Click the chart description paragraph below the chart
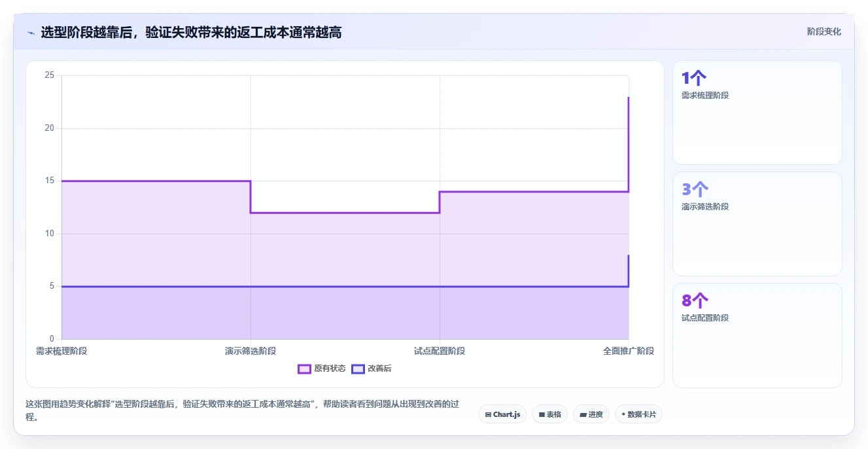Viewport: 868px width, 449px height. click(x=242, y=410)
